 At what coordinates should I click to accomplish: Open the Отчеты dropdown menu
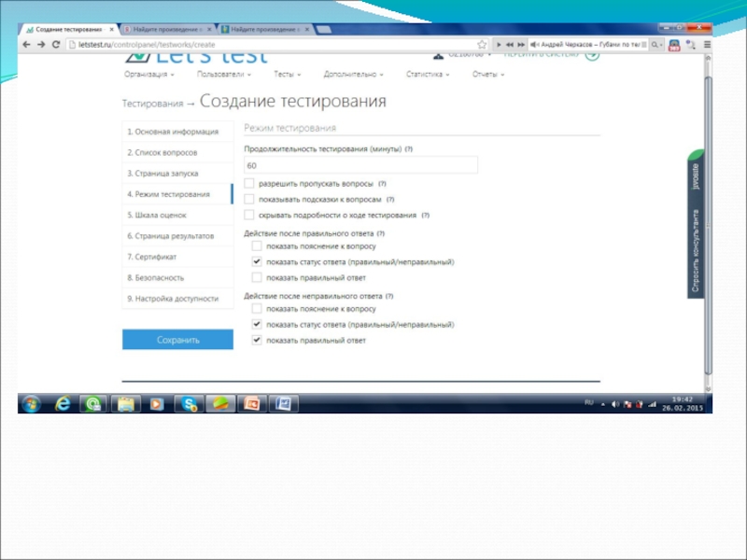(487, 75)
